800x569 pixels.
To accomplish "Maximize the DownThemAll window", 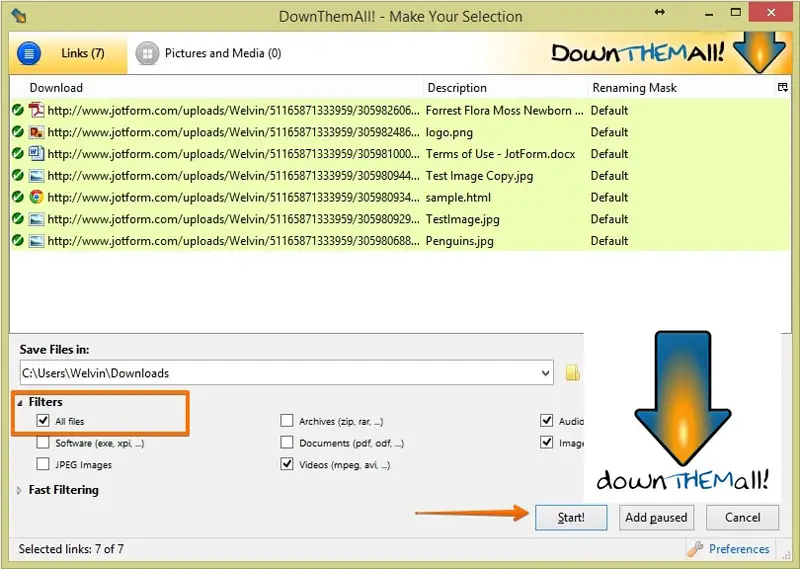I will tap(736, 12).
